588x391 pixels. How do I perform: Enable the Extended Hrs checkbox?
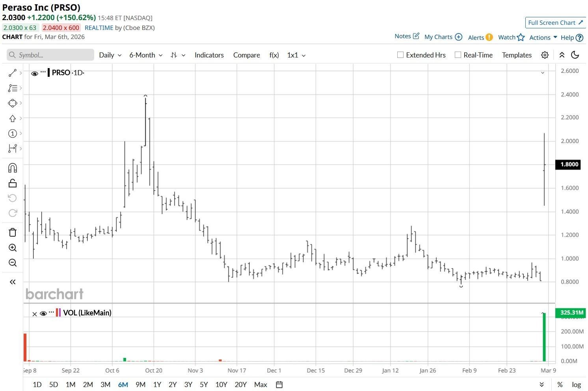click(400, 55)
